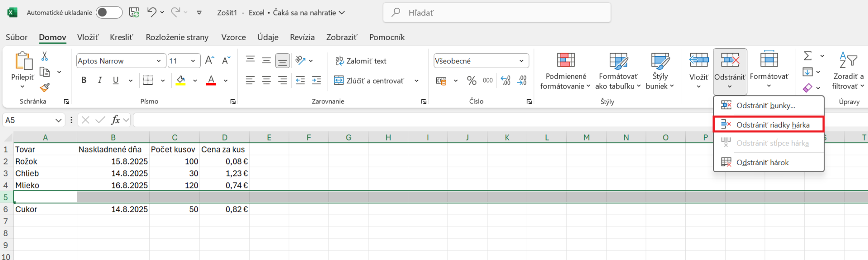Open the Revízia tab
This screenshot has width=868, height=260.
(302, 37)
